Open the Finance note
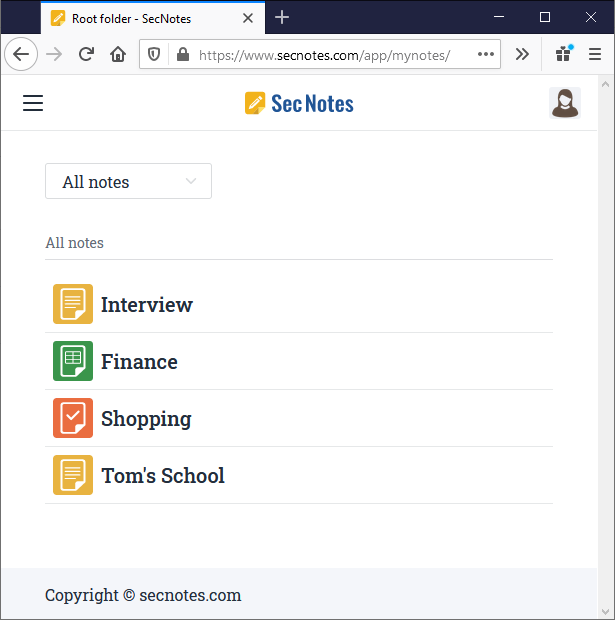The width and height of the screenshot is (615, 620). (x=139, y=362)
